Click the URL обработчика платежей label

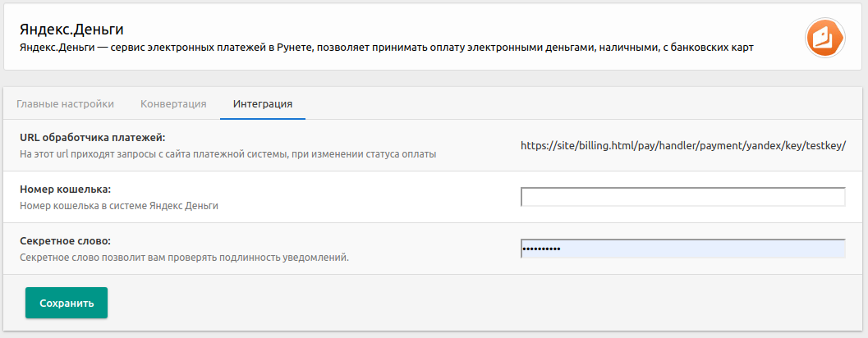click(x=93, y=137)
